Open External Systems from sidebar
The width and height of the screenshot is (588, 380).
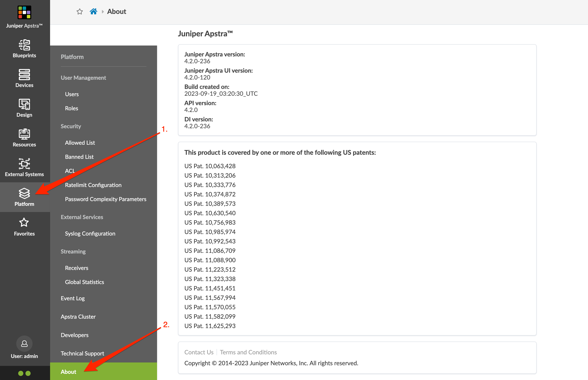(x=24, y=163)
